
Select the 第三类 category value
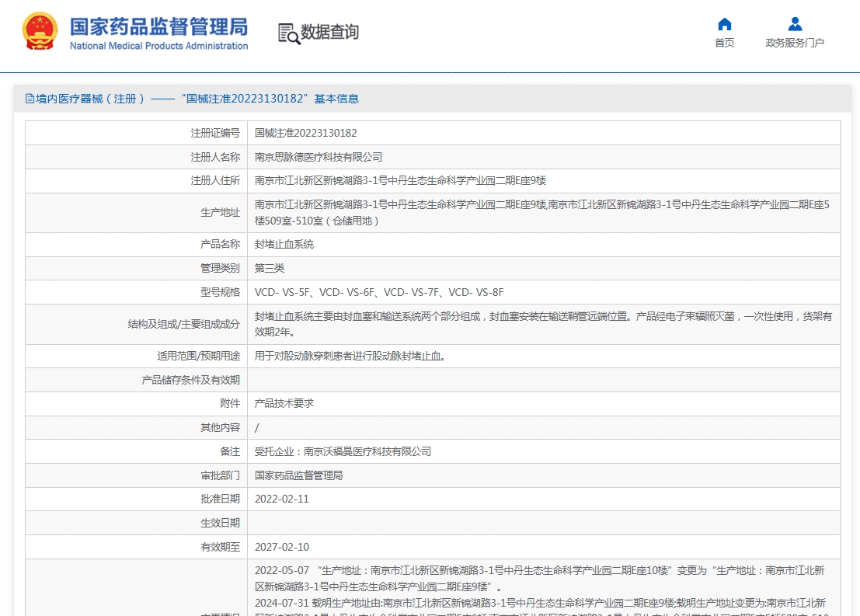[x=270, y=268]
